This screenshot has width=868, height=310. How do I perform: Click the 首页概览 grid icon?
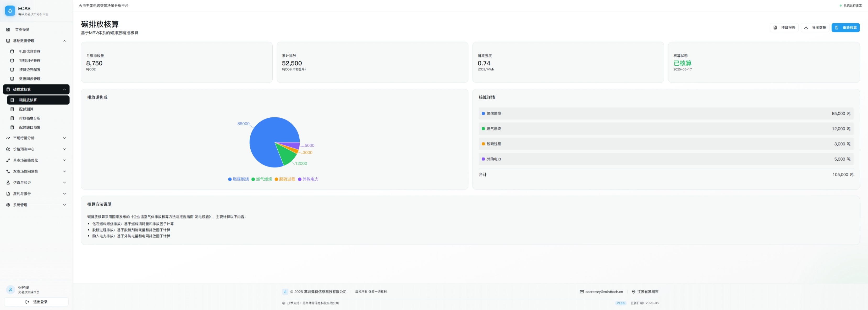point(8,30)
